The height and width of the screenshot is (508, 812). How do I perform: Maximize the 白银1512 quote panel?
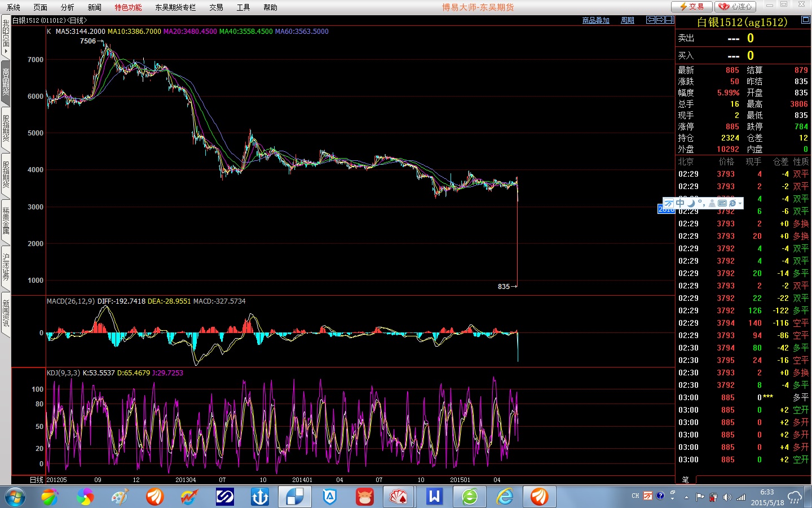[x=805, y=20]
